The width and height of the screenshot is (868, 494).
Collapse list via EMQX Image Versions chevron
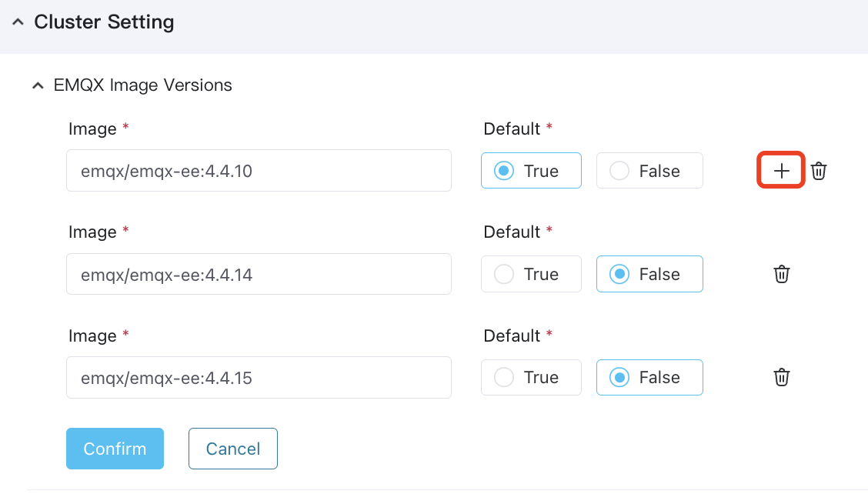tap(37, 86)
